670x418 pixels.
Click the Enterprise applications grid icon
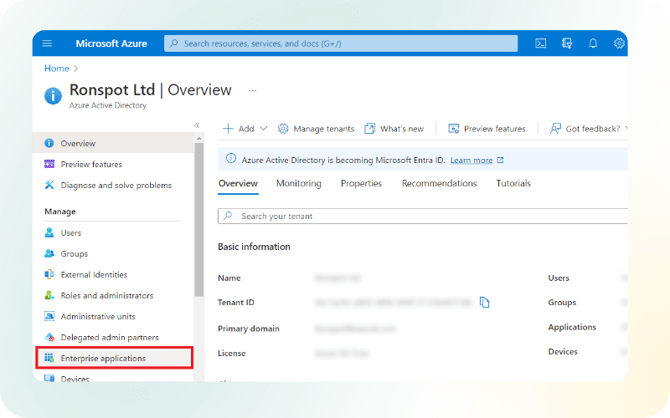point(49,358)
